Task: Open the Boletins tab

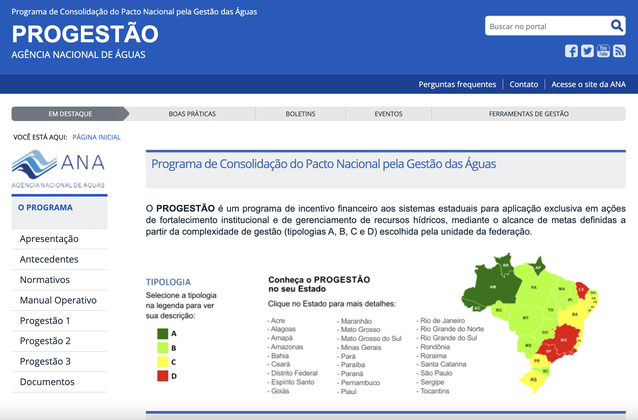Action: 300,114
